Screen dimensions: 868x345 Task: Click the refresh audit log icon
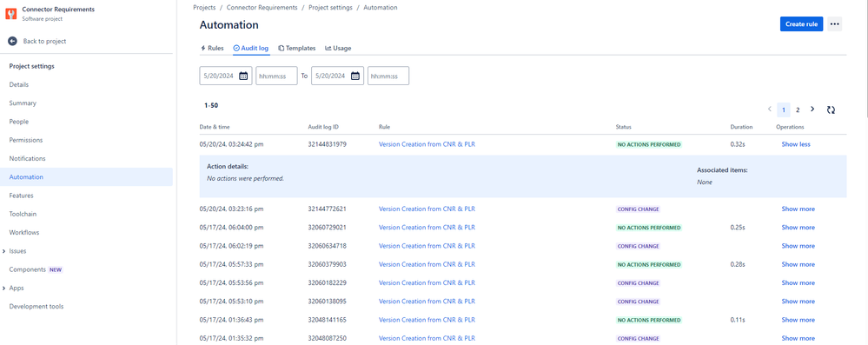point(831,109)
